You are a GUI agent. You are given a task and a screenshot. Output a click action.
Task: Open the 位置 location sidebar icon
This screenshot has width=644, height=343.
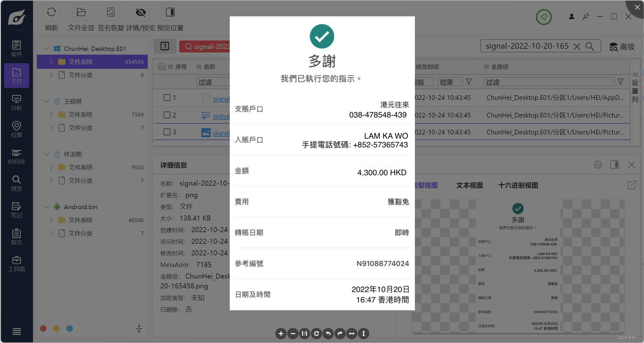tap(16, 129)
